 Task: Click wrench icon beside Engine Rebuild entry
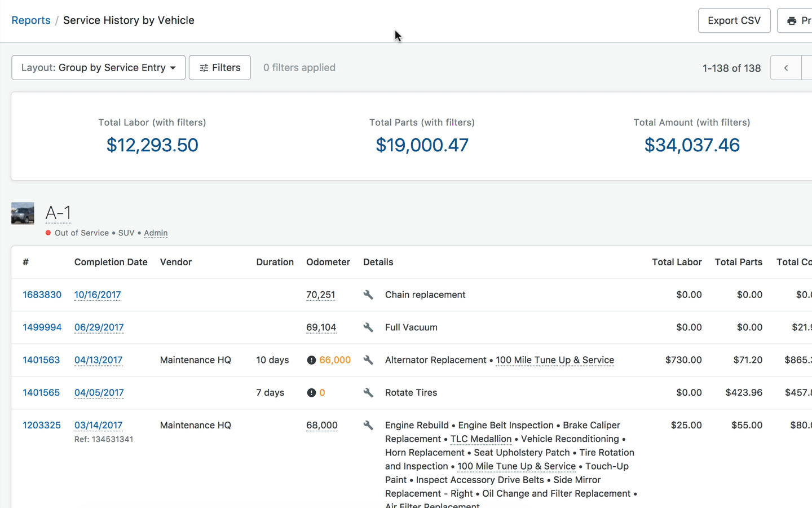click(x=368, y=426)
